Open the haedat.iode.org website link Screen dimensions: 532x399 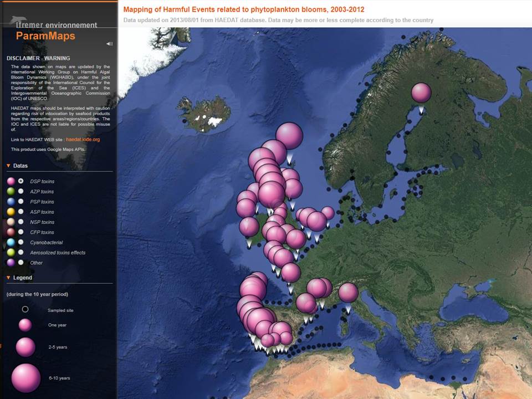coord(83,139)
